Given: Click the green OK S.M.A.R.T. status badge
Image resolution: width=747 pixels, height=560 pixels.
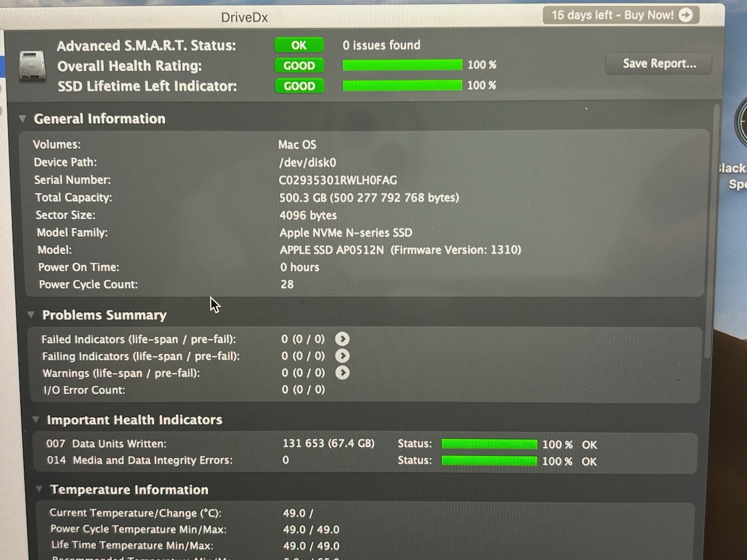Looking at the screenshot, I should click(x=299, y=45).
